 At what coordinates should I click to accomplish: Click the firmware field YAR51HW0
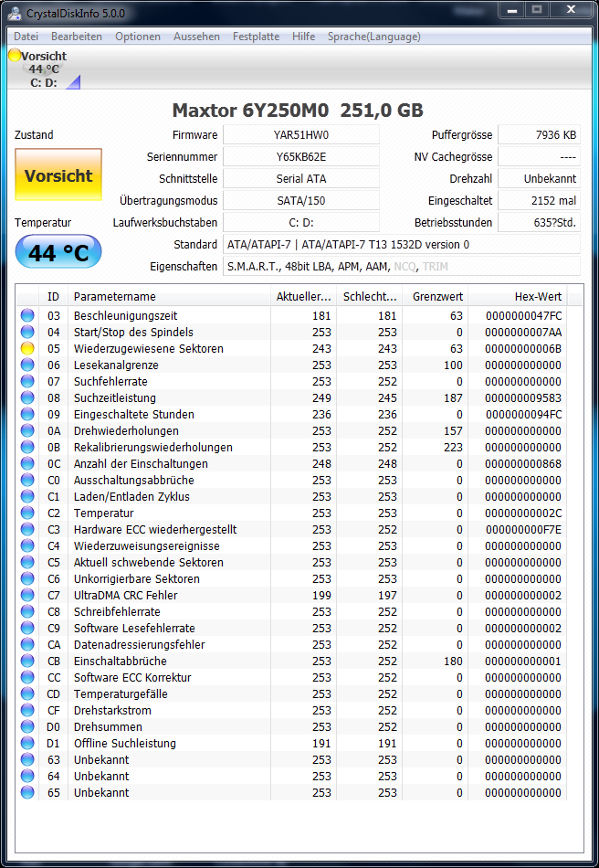pyautogui.click(x=301, y=134)
